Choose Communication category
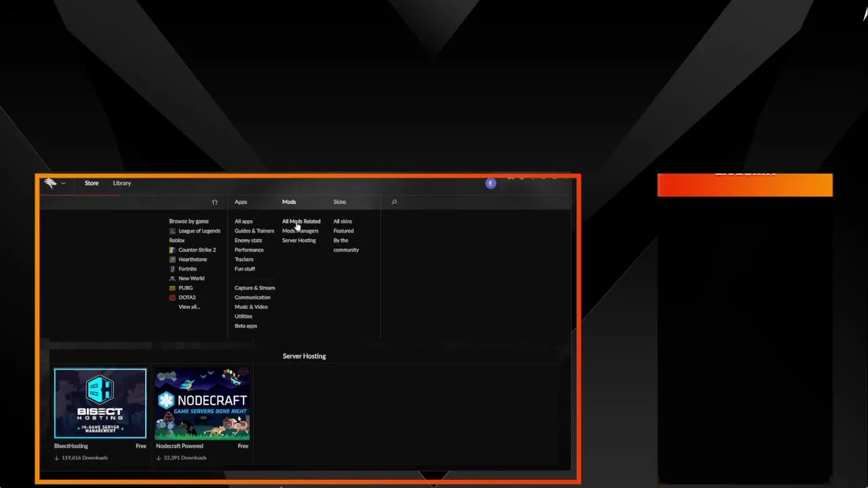Image resolution: width=868 pixels, height=488 pixels. click(252, 298)
